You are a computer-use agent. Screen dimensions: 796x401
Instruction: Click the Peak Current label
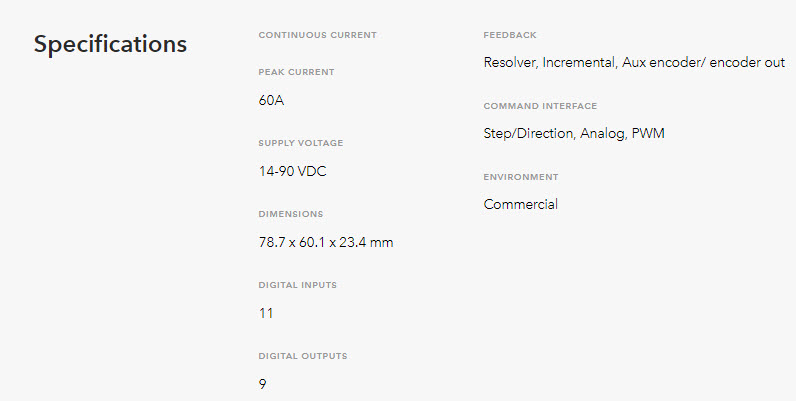tap(296, 72)
